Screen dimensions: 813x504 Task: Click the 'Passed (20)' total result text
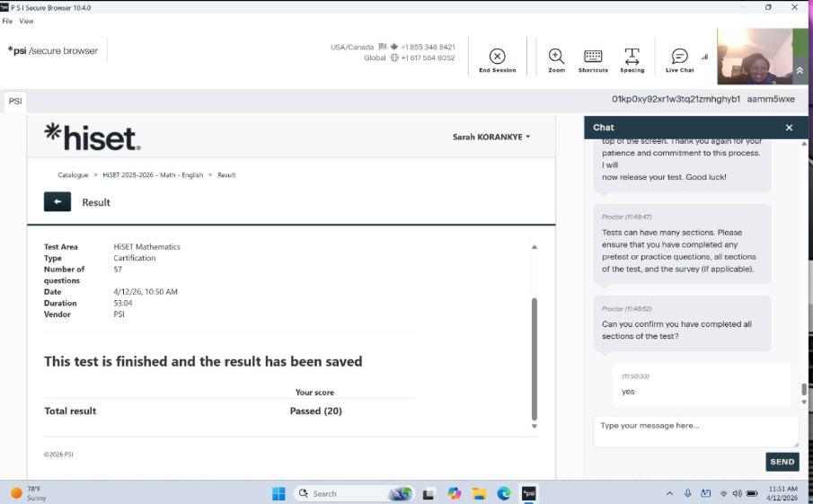point(315,411)
